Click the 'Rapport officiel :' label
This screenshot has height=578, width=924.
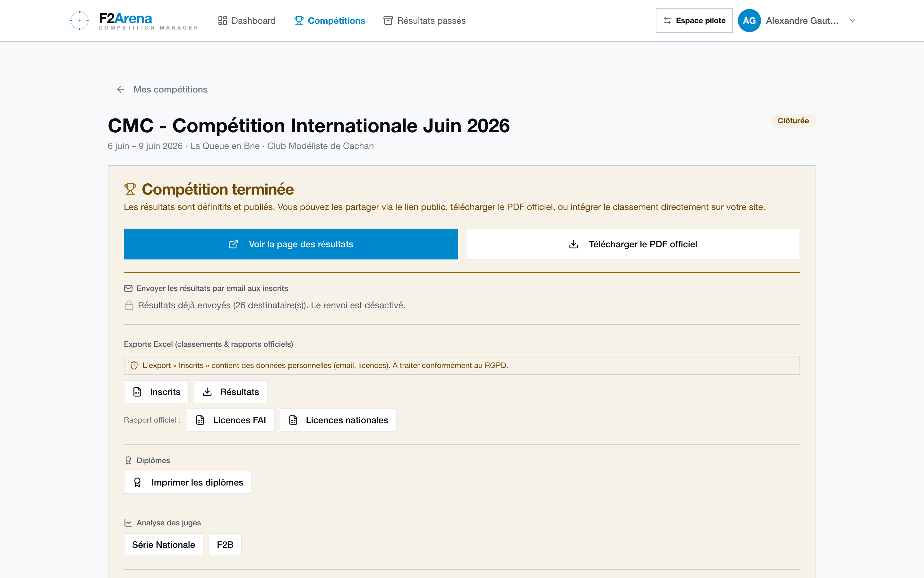(x=152, y=420)
